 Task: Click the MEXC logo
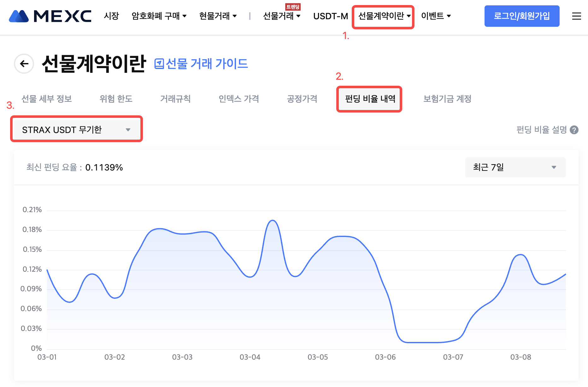[50, 16]
